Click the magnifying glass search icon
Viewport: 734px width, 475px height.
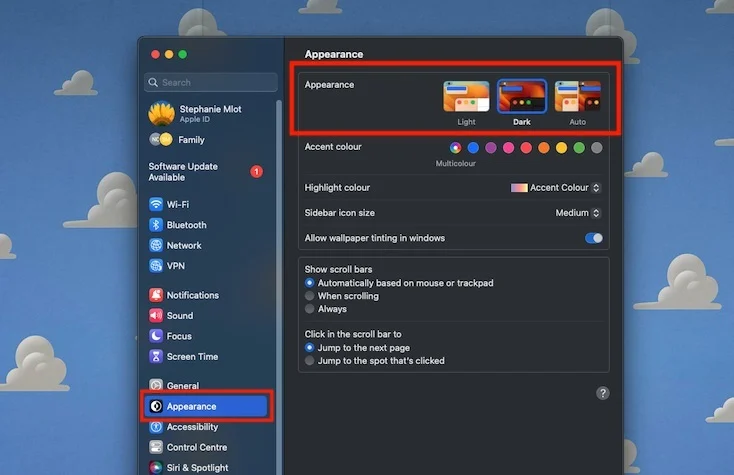pos(153,82)
